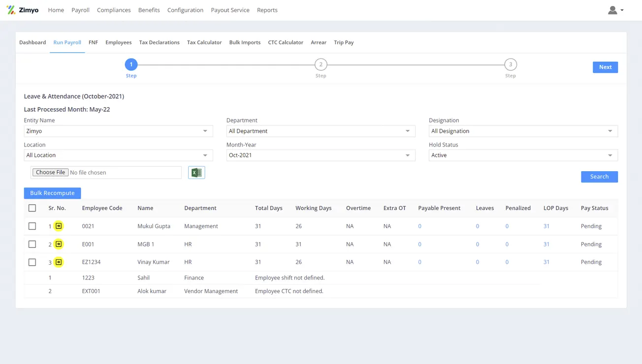Click the Search button
This screenshot has width=642, height=364.
tap(599, 177)
